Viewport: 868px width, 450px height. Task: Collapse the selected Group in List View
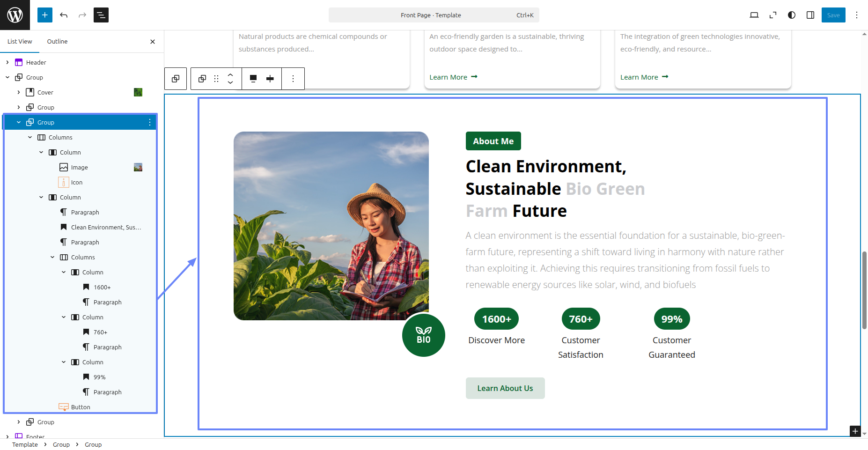[19, 122]
